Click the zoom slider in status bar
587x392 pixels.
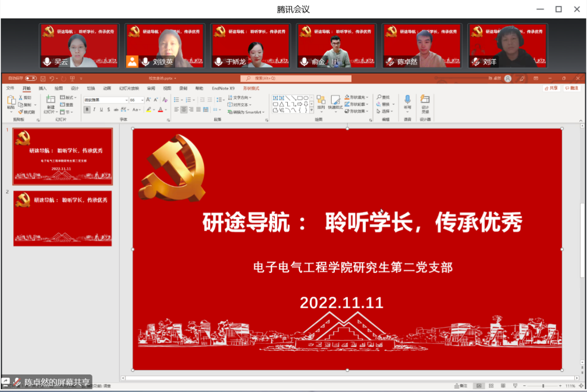pyautogui.click(x=543, y=386)
